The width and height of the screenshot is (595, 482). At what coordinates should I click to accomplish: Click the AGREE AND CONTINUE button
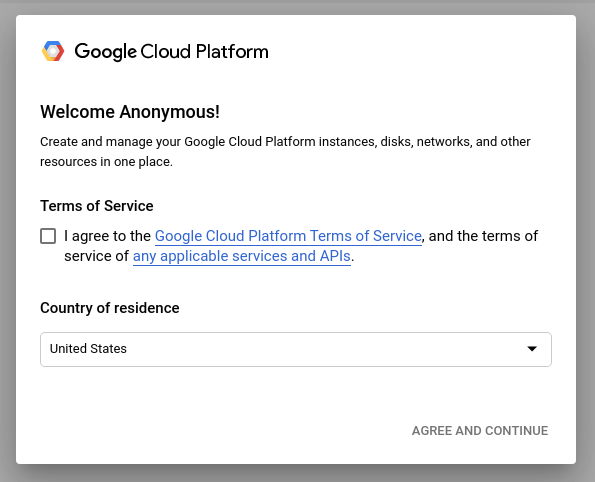(480, 431)
